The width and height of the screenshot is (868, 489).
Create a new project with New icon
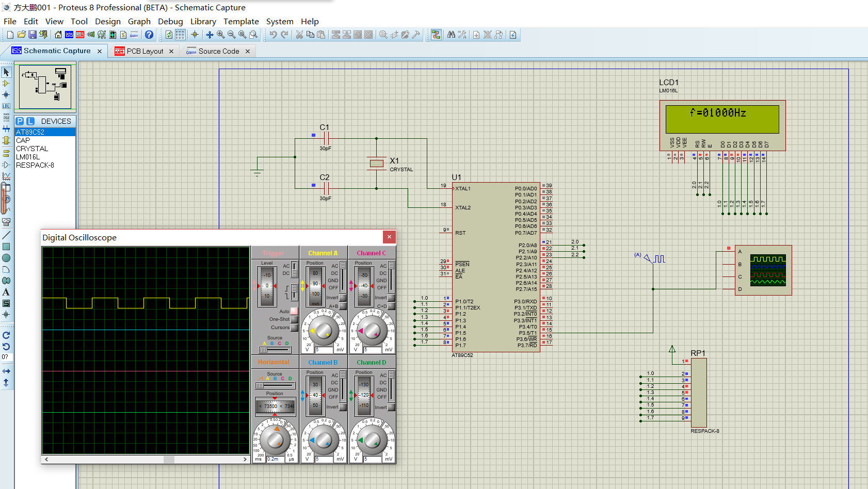10,35
